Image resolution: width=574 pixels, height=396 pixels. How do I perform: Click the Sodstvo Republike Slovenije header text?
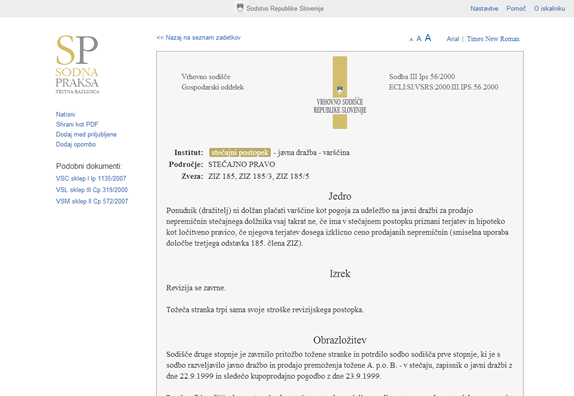click(285, 8)
